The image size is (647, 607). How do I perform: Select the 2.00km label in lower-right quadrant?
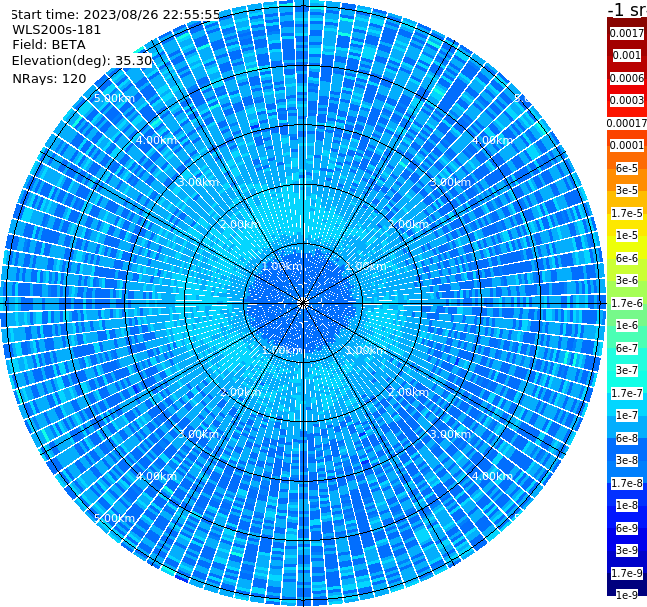(408, 392)
